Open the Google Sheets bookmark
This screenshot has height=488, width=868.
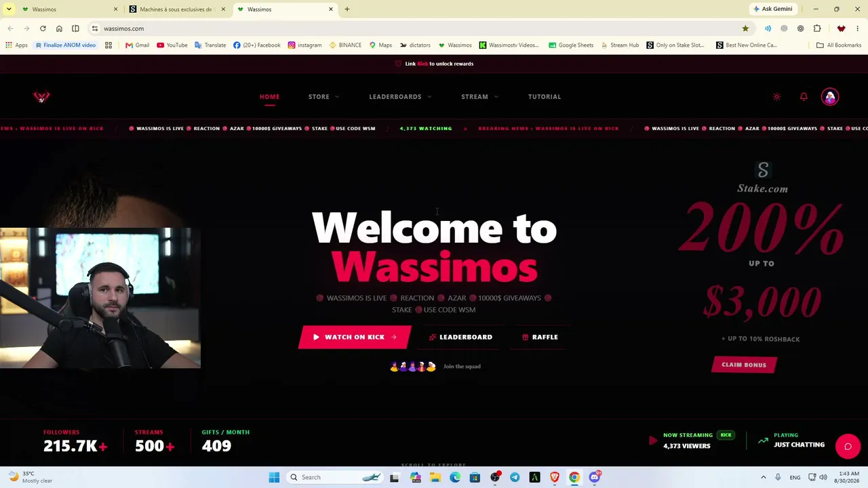click(x=571, y=45)
